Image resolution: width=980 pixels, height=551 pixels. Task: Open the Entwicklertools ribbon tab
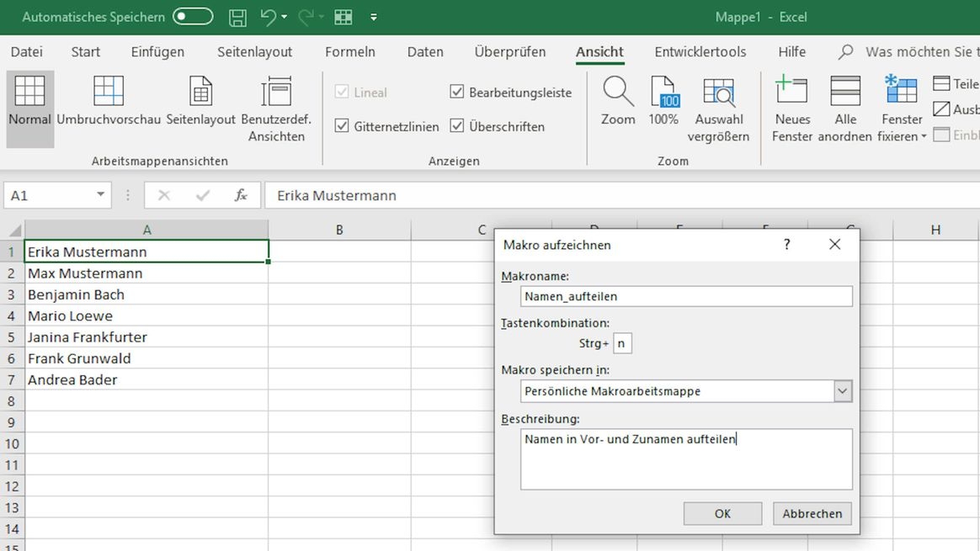click(700, 52)
